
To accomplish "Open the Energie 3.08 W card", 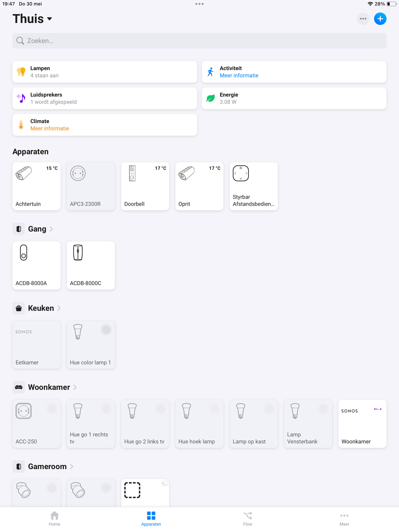I will [x=294, y=98].
